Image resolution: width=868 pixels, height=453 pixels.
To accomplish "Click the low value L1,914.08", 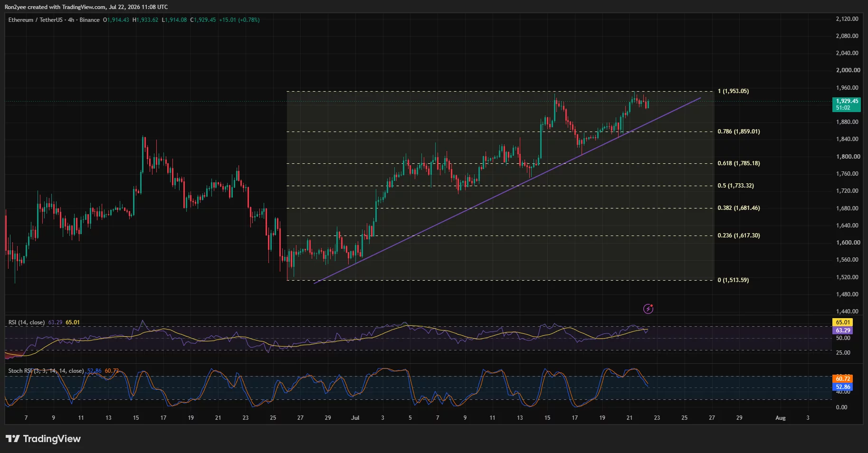I will (x=174, y=20).
